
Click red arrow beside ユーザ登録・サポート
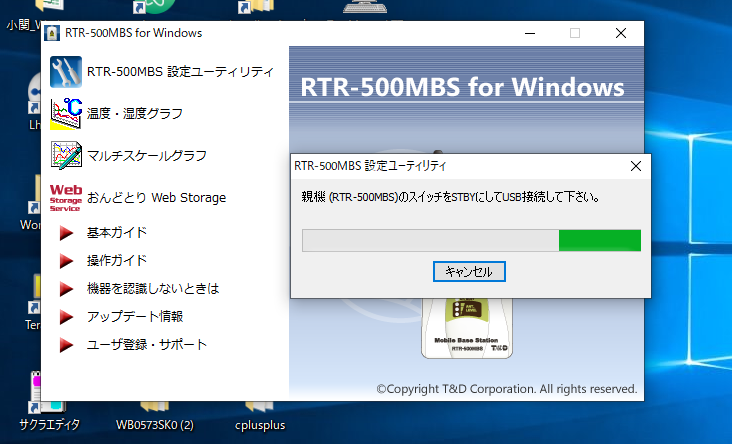click(66, 345)
